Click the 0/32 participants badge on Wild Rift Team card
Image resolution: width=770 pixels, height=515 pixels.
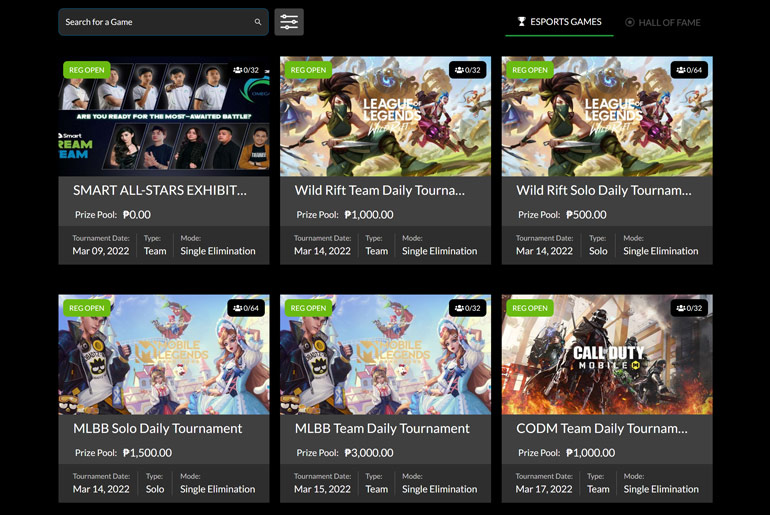468,70
